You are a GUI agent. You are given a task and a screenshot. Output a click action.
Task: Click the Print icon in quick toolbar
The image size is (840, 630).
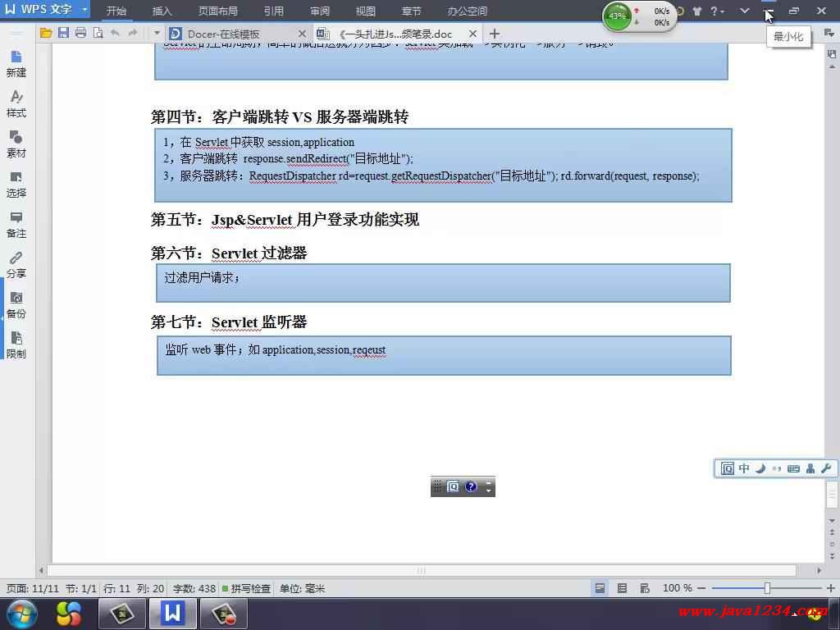pos(80,34)
